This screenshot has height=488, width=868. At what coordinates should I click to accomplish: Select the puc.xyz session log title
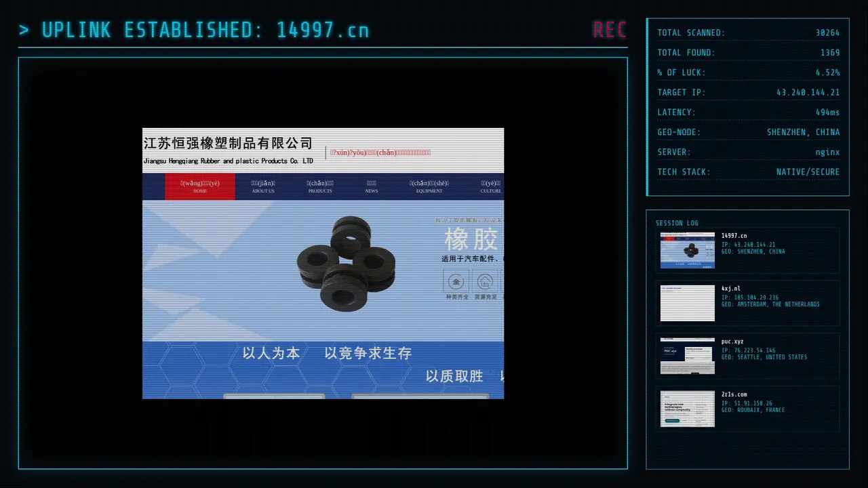point(732,342)
